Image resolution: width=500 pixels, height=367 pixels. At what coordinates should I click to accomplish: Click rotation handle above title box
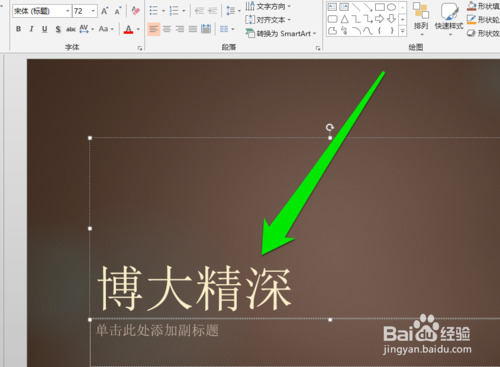click(x=330, y=127)
